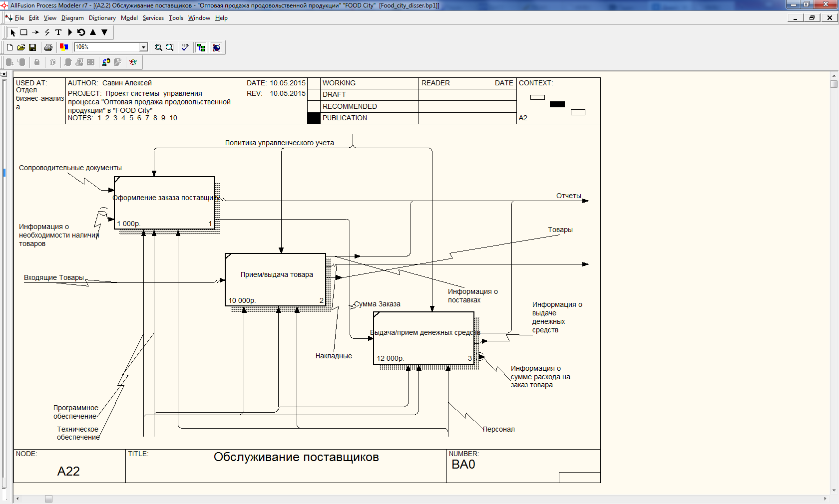Open the Dictionary menu
839x504 pixels.
point(102,18)
